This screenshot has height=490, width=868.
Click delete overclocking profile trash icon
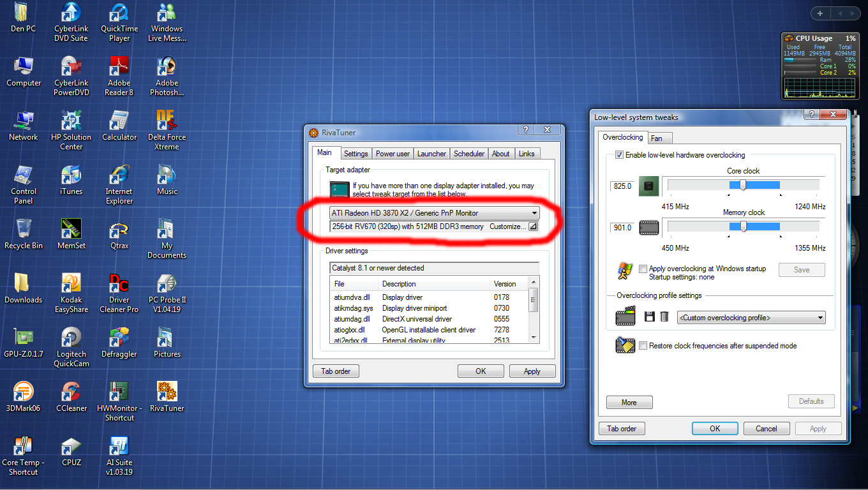[664, 316]
